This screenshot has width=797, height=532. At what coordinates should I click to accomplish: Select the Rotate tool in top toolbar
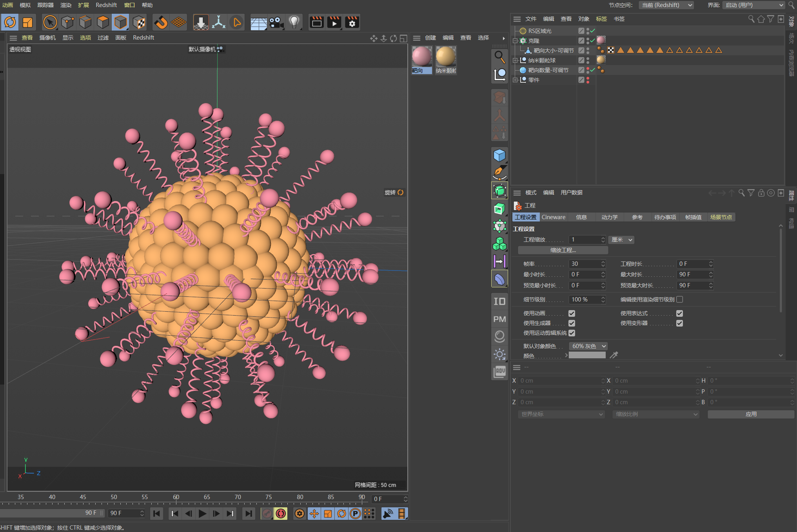click(x=10, y=22)
